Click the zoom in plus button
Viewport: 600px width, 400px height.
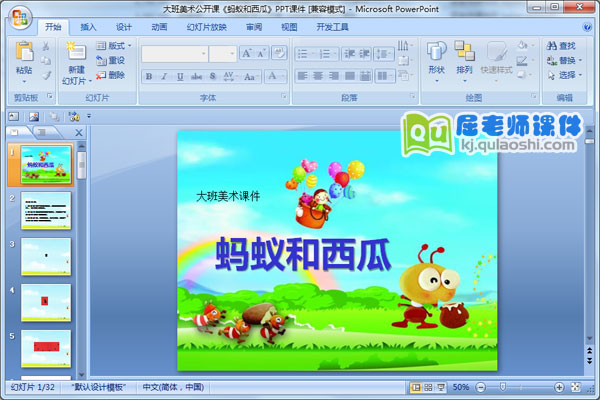(559, 387)
